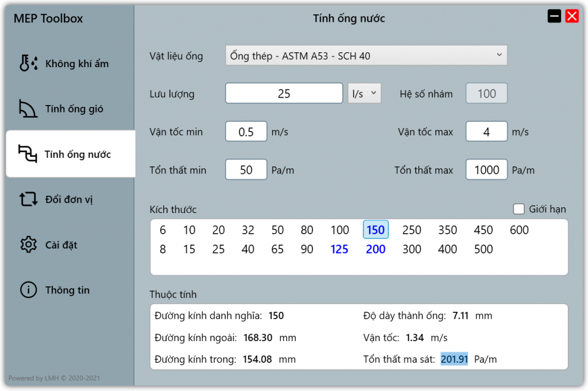Click the Hệ số nhám roughness field
This screenshot has width=588, height=391.
click(486, 93)
